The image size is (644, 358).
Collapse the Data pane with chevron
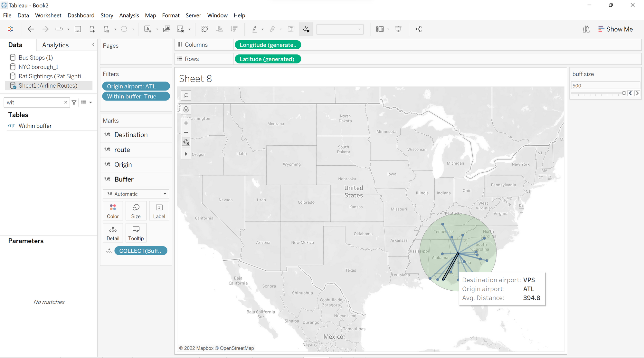93,44
